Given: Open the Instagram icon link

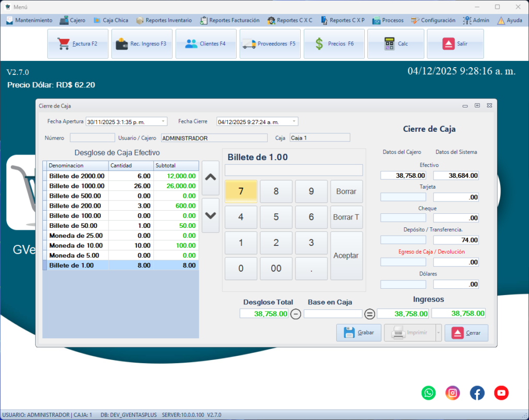Looking at the screenshot, I should point(453,393).
